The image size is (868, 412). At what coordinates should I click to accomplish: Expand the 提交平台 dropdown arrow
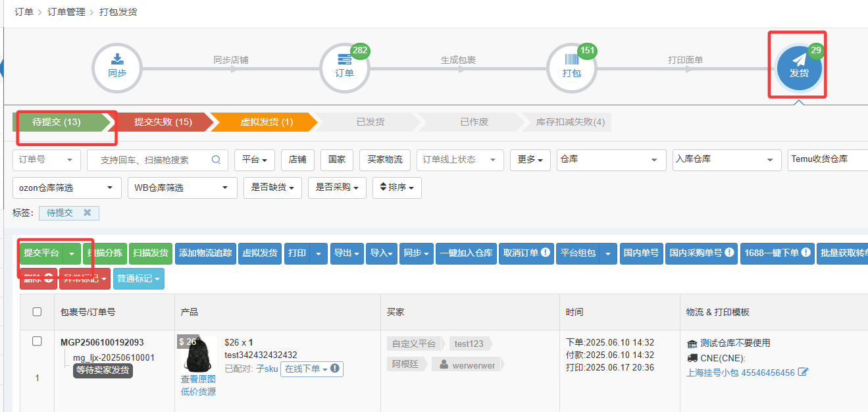pyautogui.click(x=72, y=253)
